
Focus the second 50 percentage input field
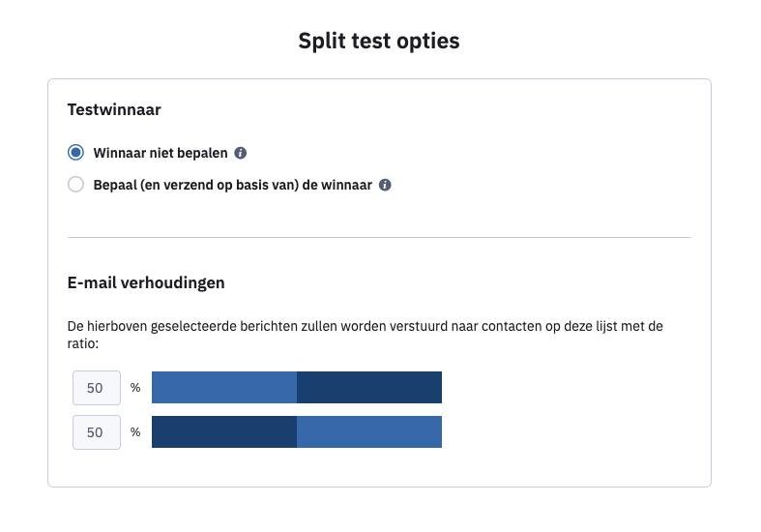96,432
